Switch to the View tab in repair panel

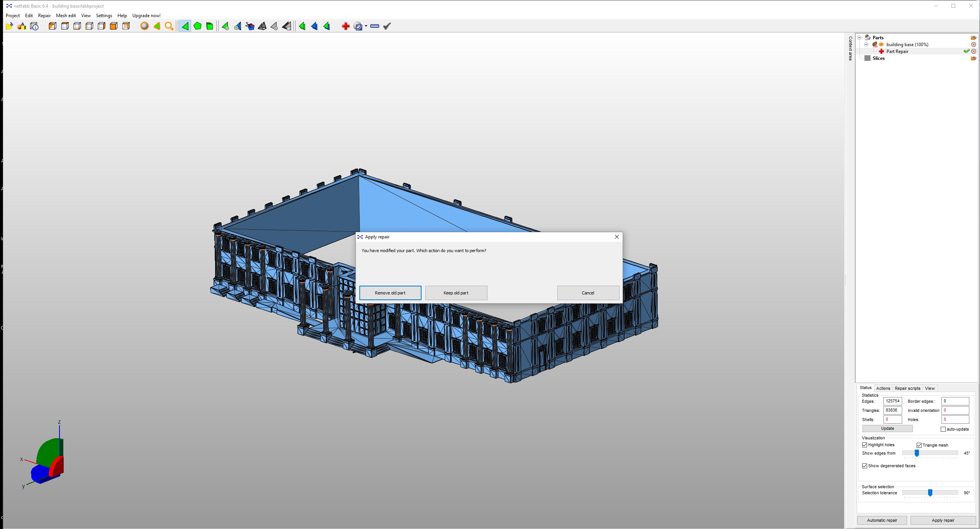pos(930,388)
